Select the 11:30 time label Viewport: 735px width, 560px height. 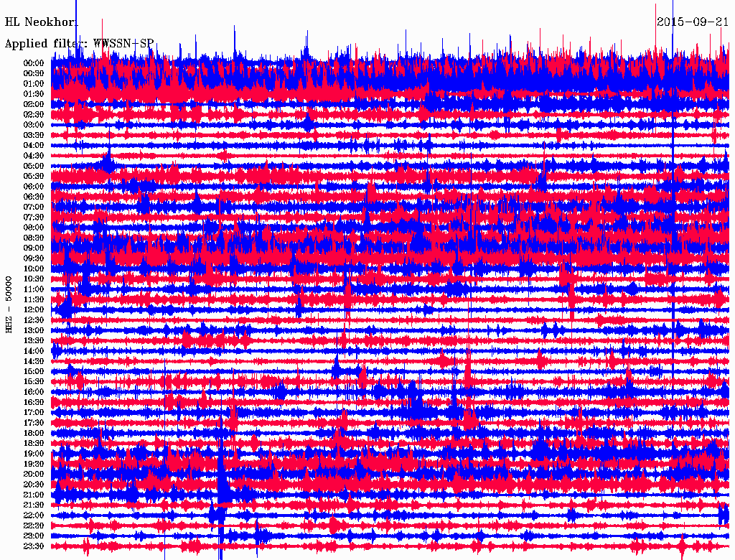pyautogui.click(x=34, y=299)
